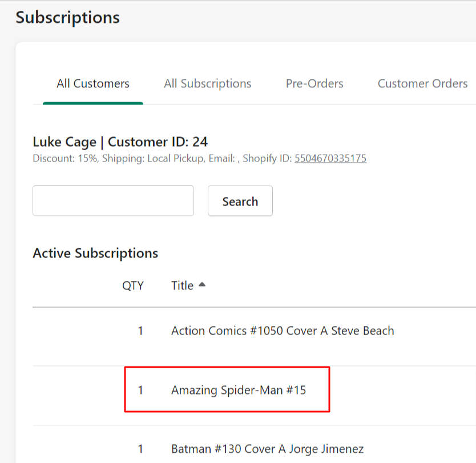476x463 pixels.
Task: Choose Batman #130 Cover A Jorge Jimenez
Action: click(267, 449)
